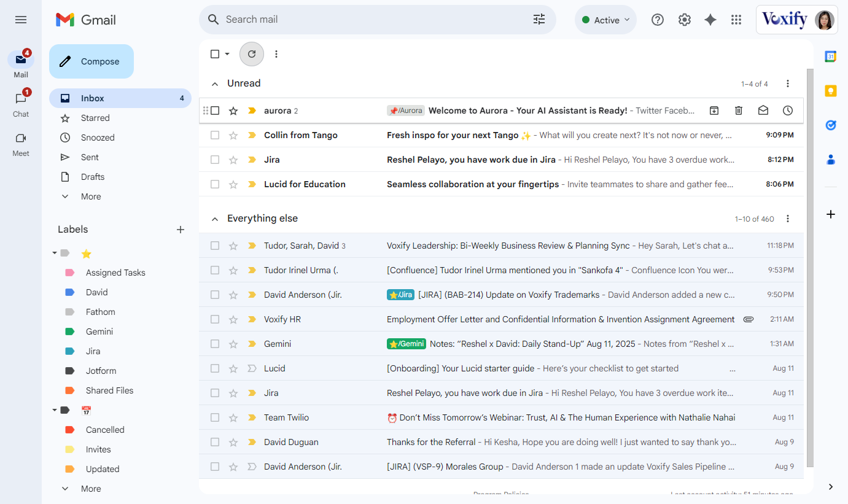The image size is (848, 504).
Task: Open Google Keep side panel
Action: tap(831, 91)
